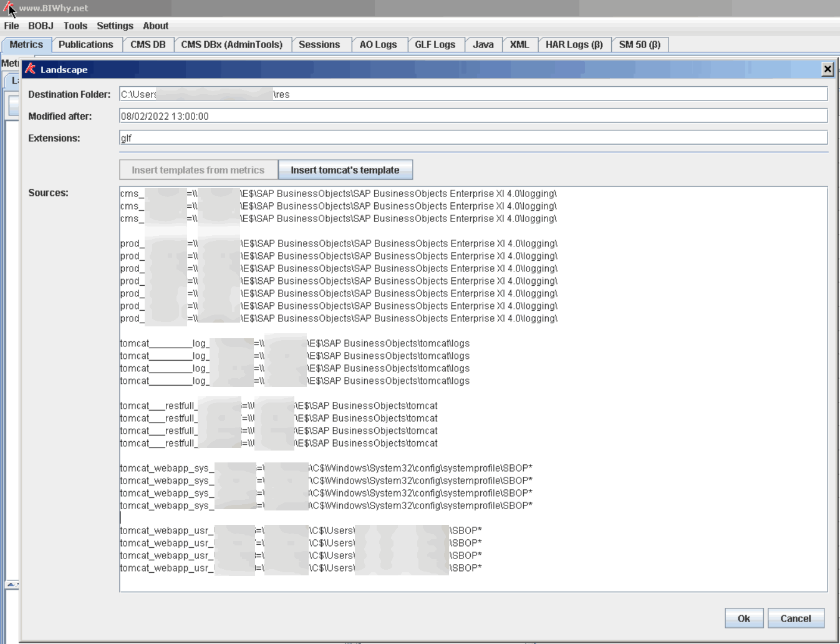Switch to the Metrics tab
This screenshot has width=840, height=644.
26,45
